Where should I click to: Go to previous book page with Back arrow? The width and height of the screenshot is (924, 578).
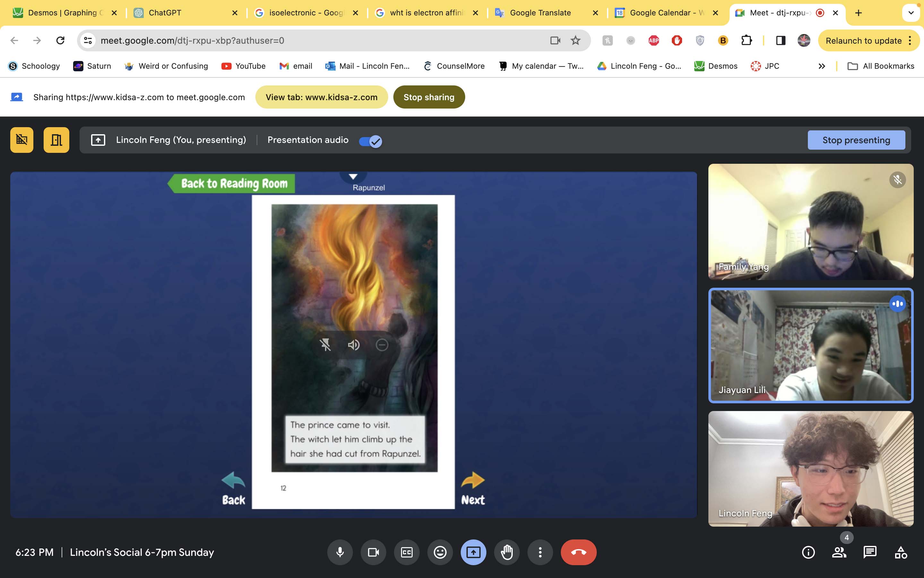coord(233,488)
